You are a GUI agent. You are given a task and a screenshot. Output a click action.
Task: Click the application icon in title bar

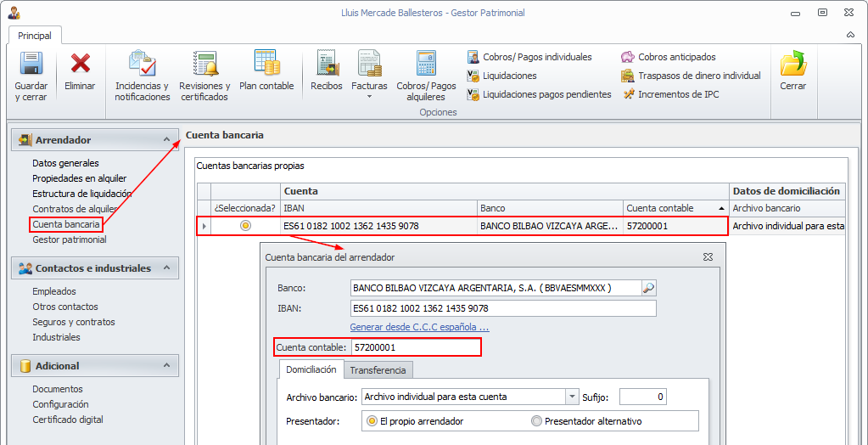click(14, 12)
